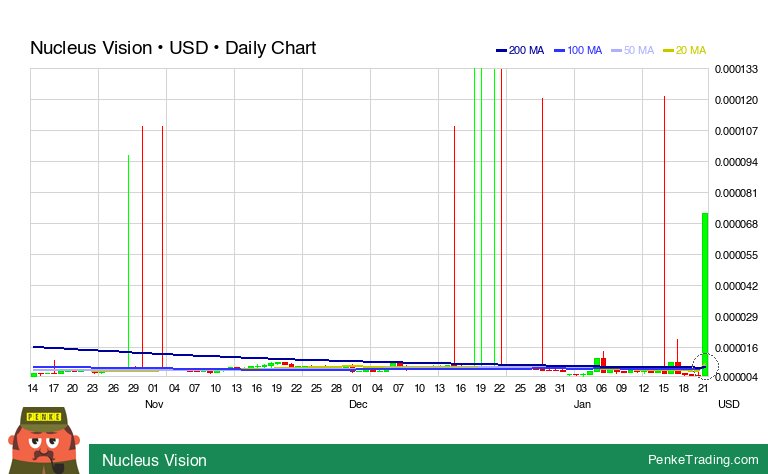The image size is (768, 474).
Task: Click the 20 MA legend entry
Action: coord(684,50)
